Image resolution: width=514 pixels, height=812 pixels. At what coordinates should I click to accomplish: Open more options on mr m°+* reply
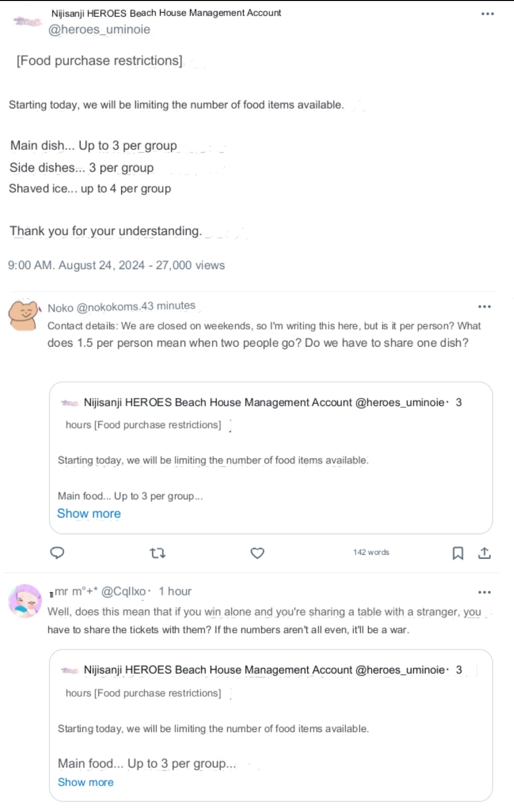(x=485, y=592)
